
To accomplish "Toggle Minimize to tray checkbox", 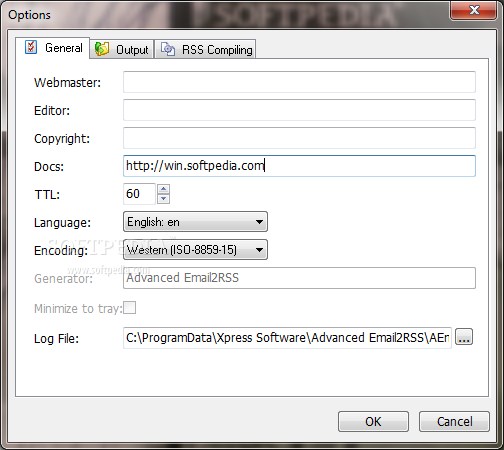I will 130,308.
